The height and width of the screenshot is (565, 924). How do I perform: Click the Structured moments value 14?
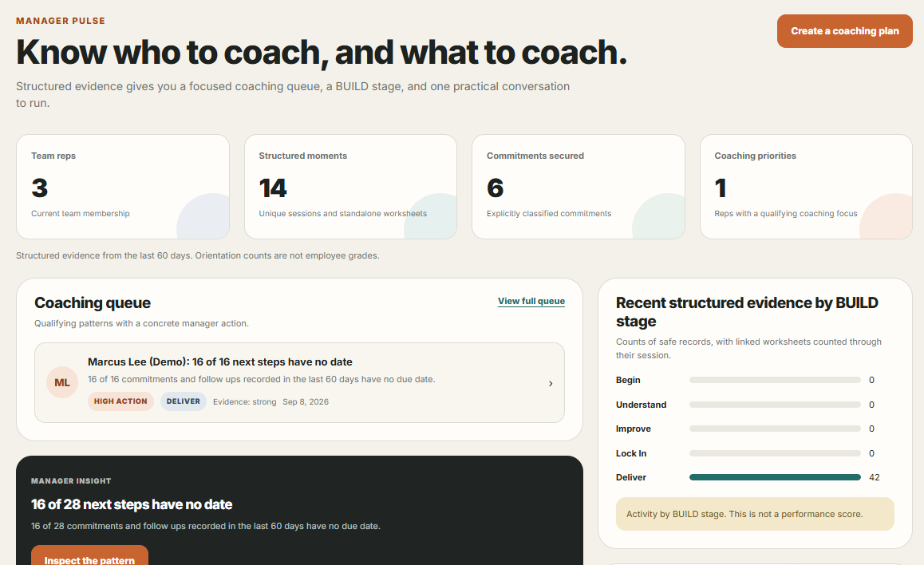(x=273, y=188)
